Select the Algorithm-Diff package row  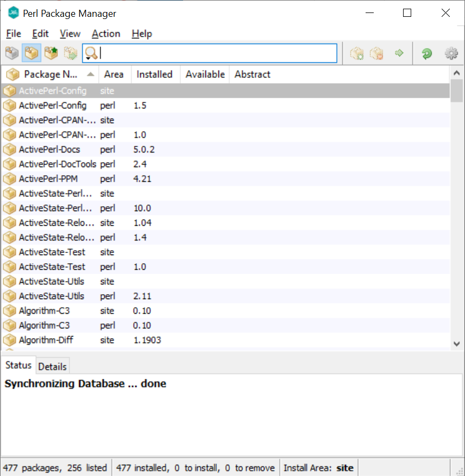(225, 340)
